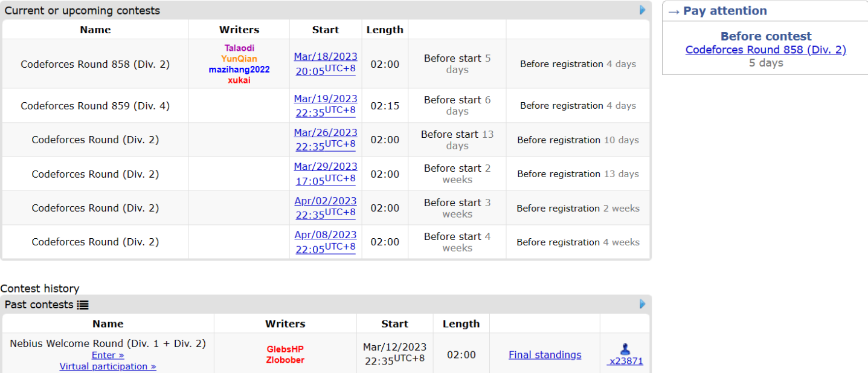868x373 pixels.
Task: Open Mar/26/2023 start time link
Action: (326, 139)
